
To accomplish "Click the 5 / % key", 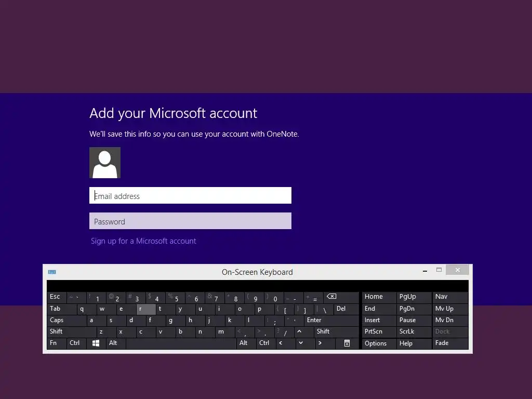I will pyautogui.click(x=175, y=298).
